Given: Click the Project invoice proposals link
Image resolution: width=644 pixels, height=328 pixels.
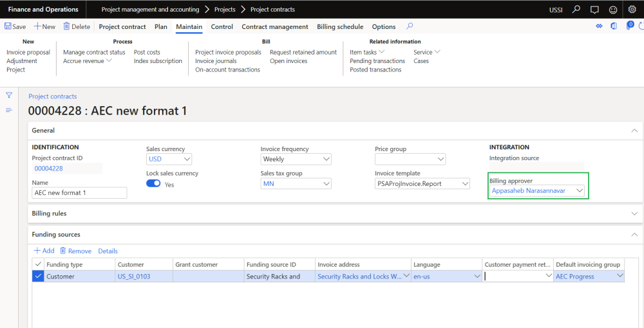Looking at the screenshot, I should 228,52.
